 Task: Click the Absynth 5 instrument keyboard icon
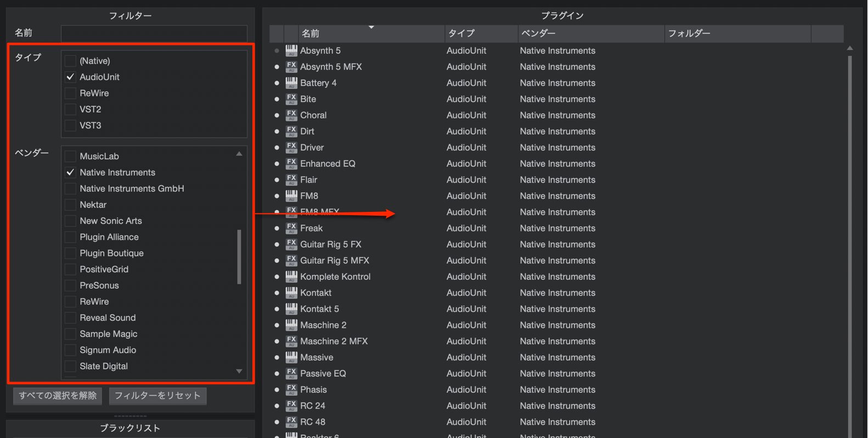click(x=291, y=50)
